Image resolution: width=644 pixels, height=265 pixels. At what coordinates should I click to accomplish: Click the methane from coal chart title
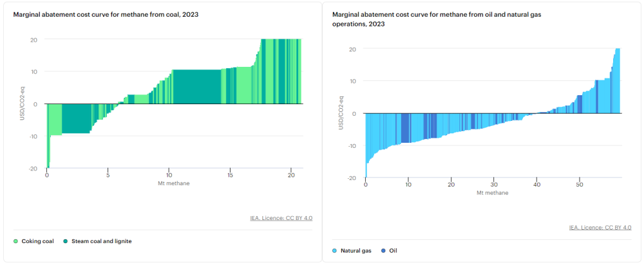click(105, 14)
